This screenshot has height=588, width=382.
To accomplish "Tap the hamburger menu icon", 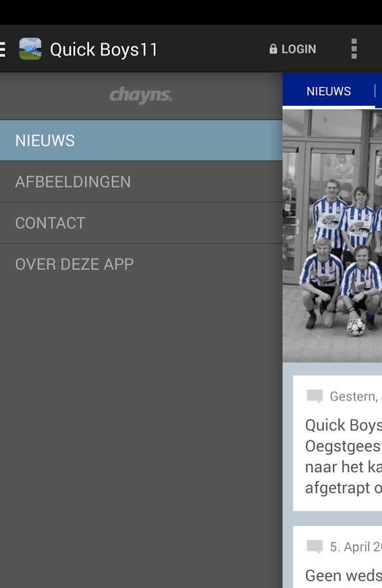I will tap(3, 49).
